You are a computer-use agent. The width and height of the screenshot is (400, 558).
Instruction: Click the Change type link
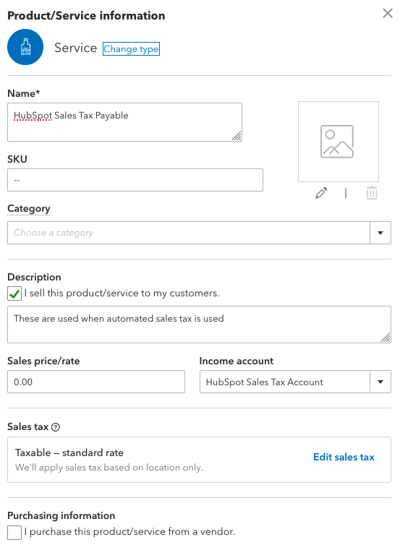131,49
